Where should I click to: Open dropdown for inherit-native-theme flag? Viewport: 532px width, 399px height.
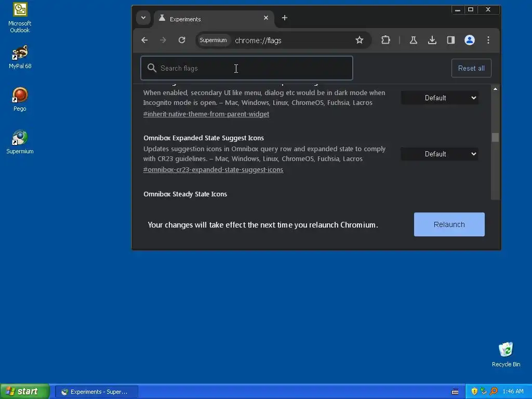click(440, 98)
